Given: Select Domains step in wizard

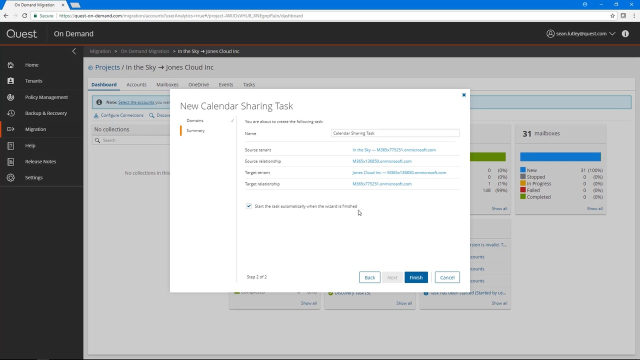Looking at the screenshot, I should click(x=195, y=120).
